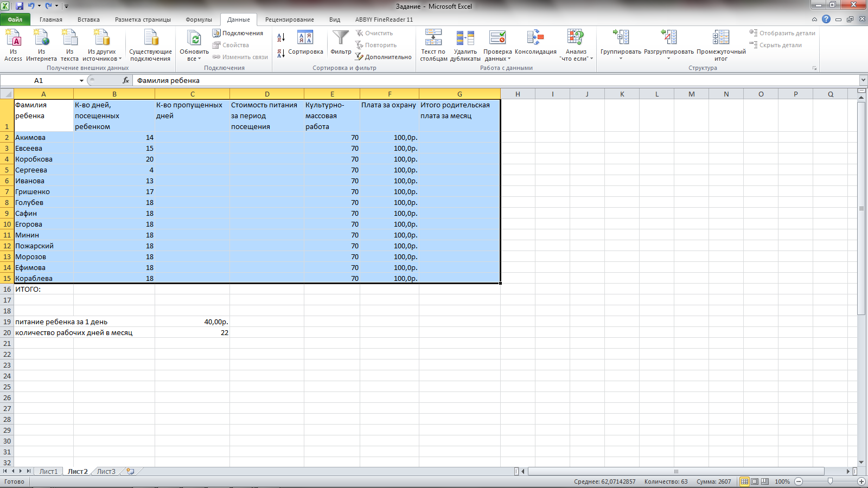This screenshot has height=488, width=868.
Task: Save the workbook from quick access toolbar
Action: (20, 6)
